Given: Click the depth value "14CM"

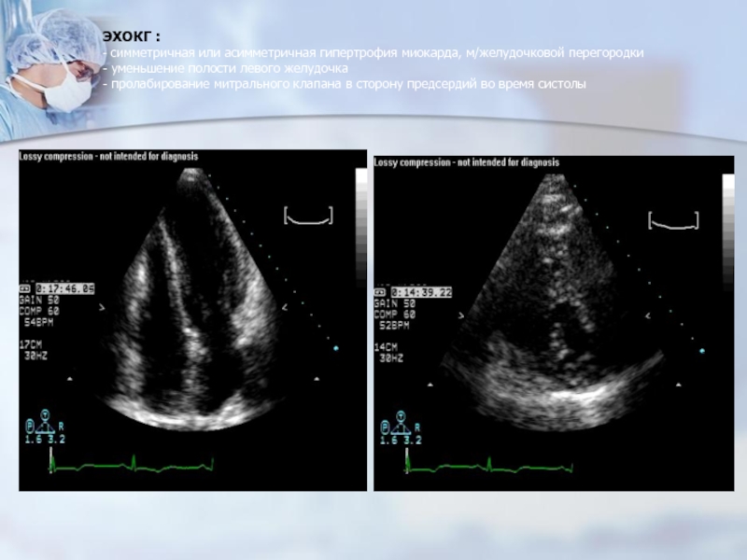Looking at the screenshot, I should 386,347.
